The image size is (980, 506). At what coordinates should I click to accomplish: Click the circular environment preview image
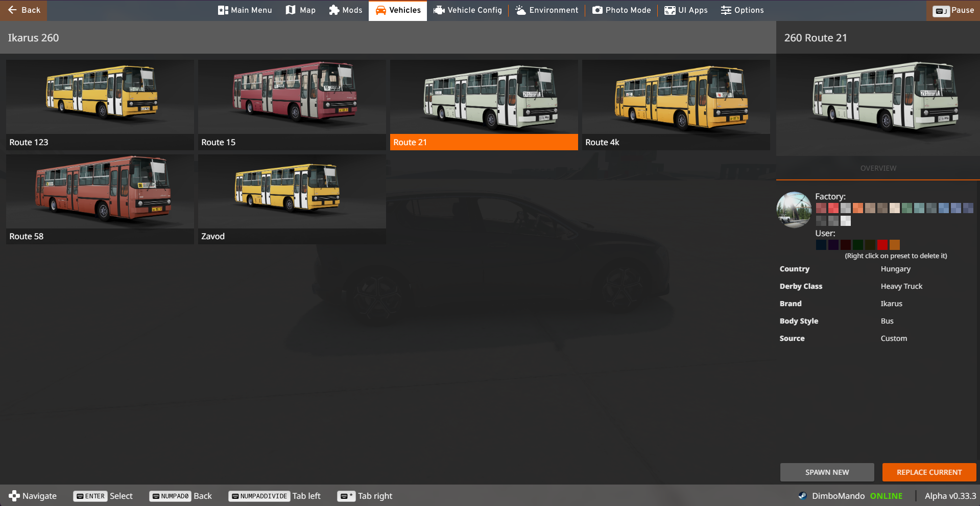pyautogui.click(x=794, y=210)
